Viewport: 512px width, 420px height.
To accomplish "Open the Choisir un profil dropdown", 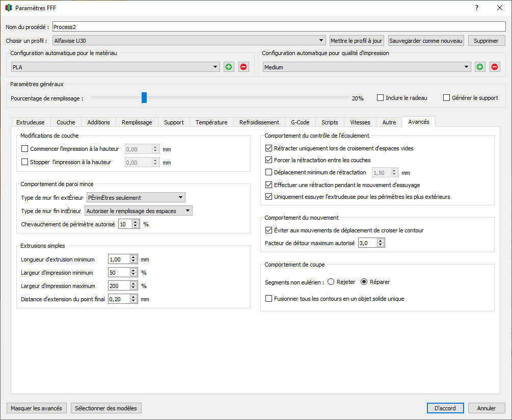I will tap(189, 40).
